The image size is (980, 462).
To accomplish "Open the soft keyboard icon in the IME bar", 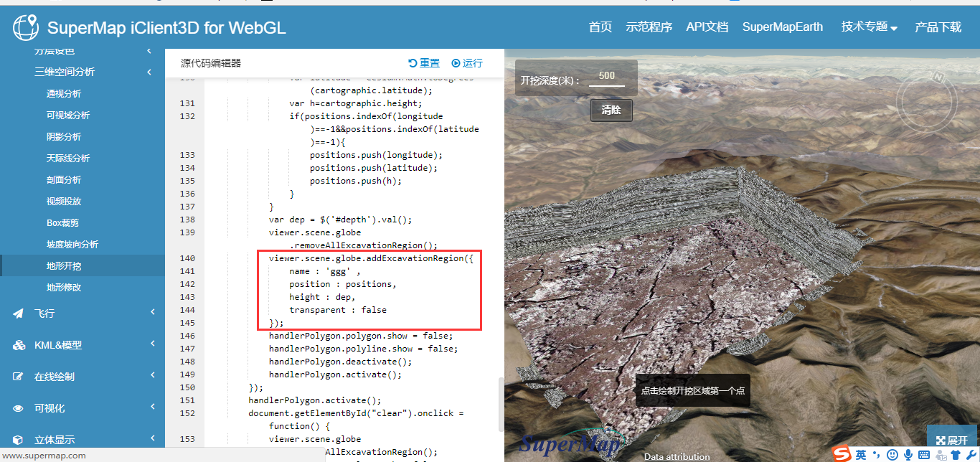I will 924,455.
